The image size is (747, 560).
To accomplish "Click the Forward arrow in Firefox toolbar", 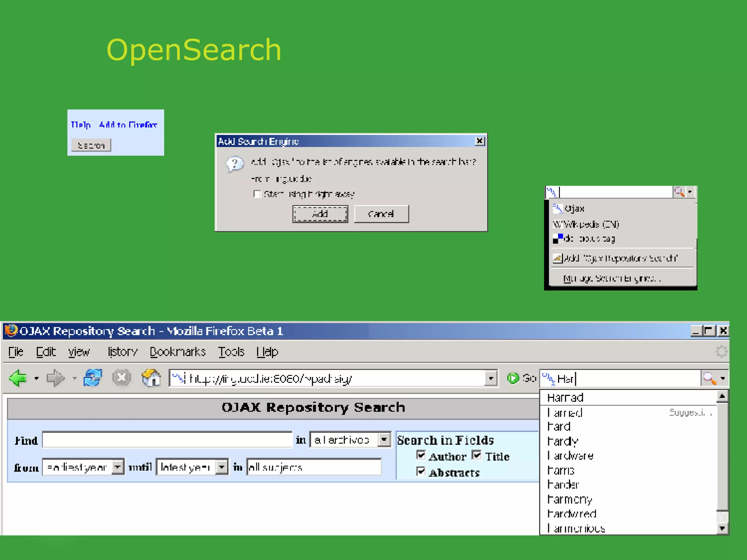I will coord(55,378).
